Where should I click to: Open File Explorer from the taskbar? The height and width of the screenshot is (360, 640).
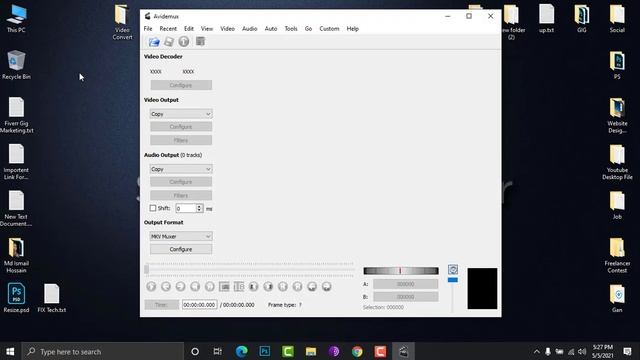311,351
